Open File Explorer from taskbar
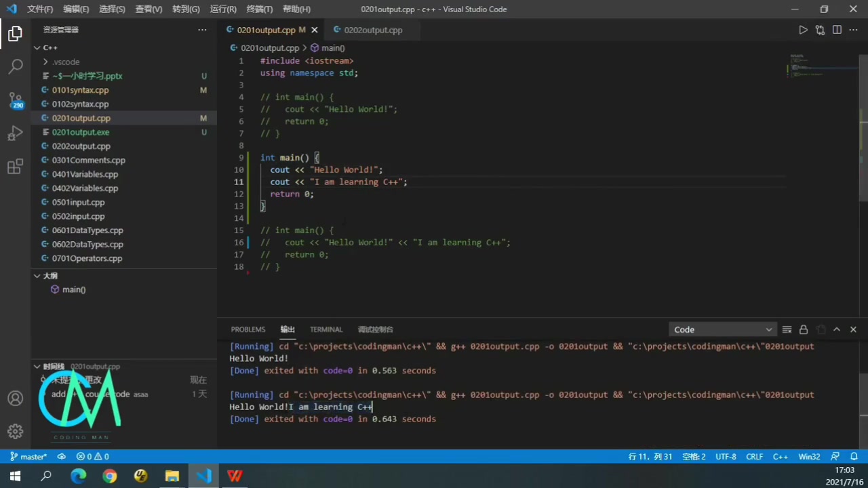 point(172,476)
